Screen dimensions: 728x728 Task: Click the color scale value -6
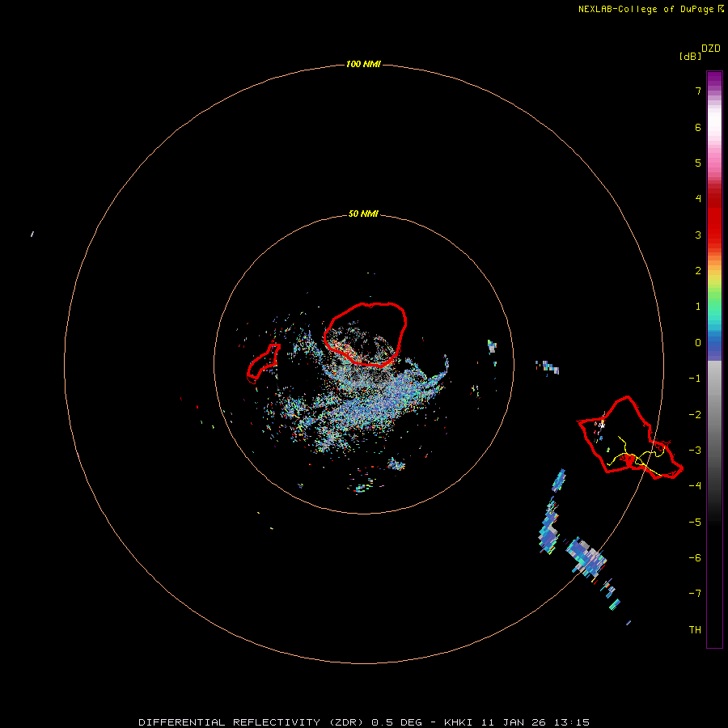tap(695, 558)
